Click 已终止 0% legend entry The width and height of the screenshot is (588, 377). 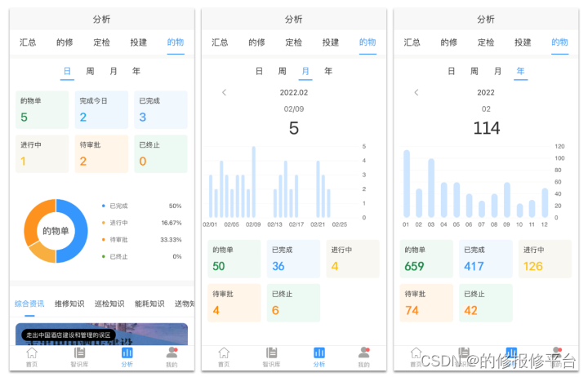(x=142, y=257)
